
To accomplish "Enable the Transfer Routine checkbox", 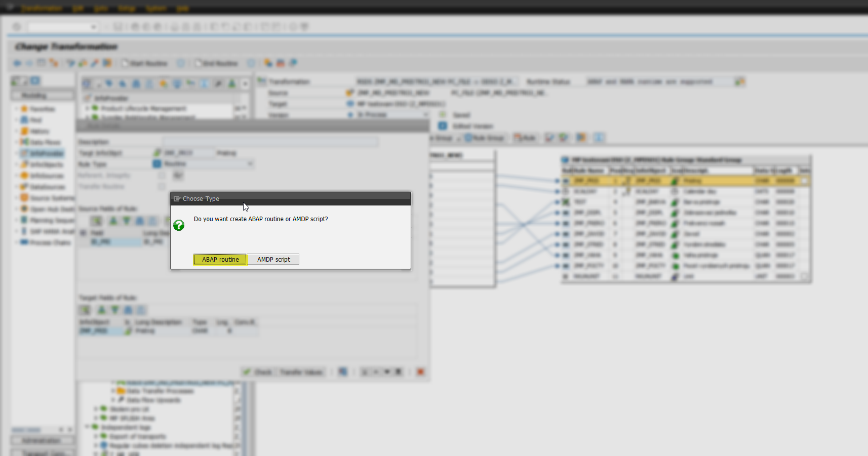I will [x=162, y=186].
